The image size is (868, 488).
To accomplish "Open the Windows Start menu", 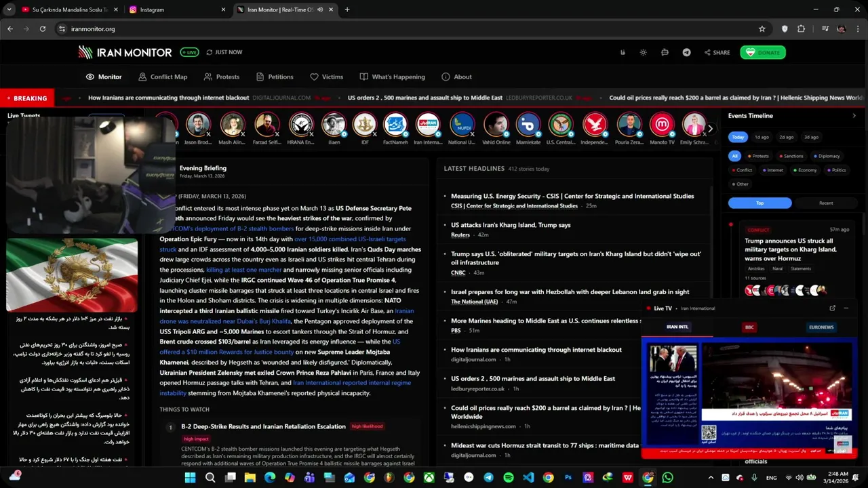I will [190, 478].
